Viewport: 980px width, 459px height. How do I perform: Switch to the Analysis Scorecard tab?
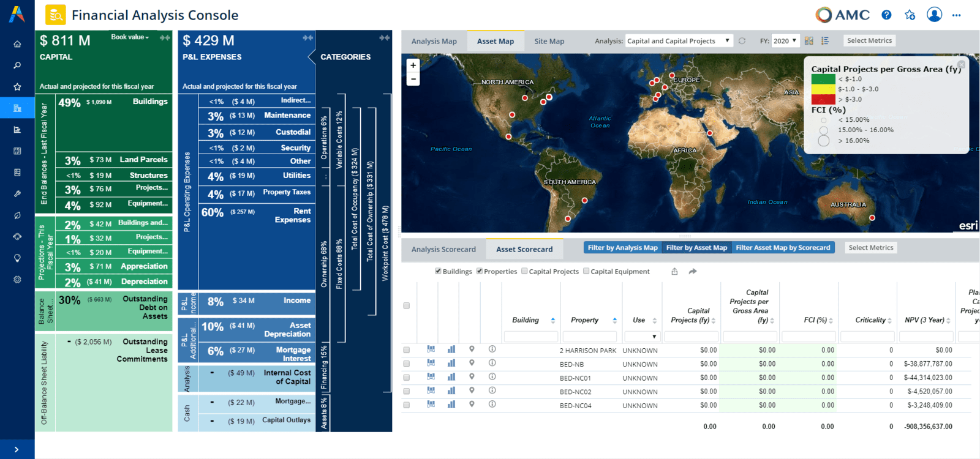pyautogui.click(x=443, y=249)
